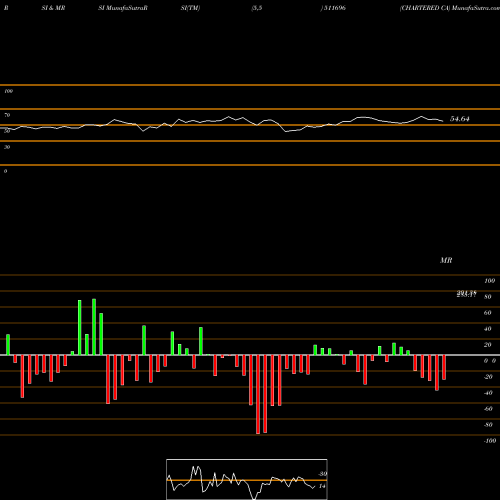This screenshot has width=500, height=500.
Task: Click the MR axis label -20
Action: coord(488,377)
